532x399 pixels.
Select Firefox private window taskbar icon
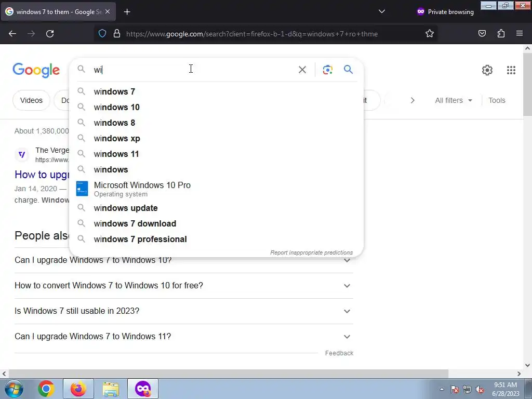tap(143, 389)
